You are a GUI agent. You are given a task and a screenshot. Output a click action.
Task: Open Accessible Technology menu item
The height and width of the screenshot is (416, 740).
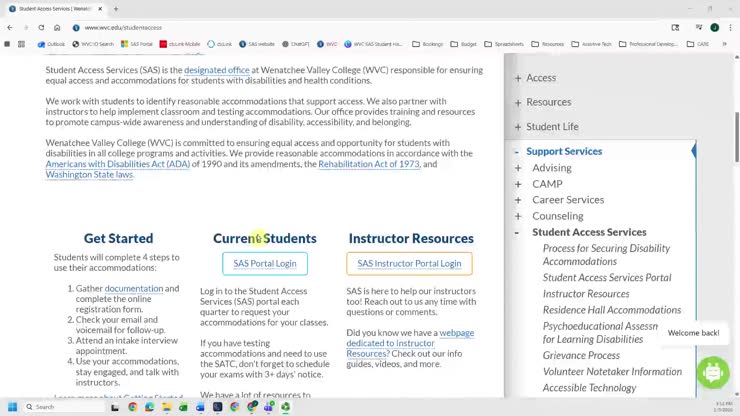tap(589, 388)
